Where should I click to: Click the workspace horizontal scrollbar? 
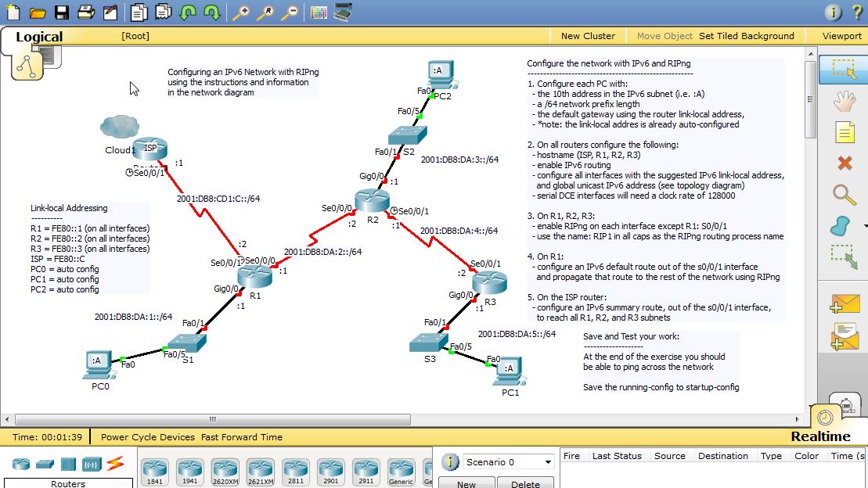point(211,420)
